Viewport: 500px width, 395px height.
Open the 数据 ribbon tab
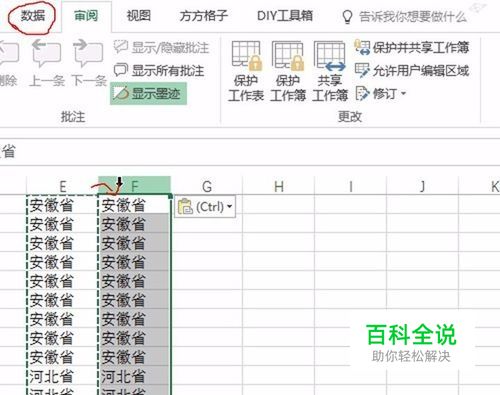point(32,16)
